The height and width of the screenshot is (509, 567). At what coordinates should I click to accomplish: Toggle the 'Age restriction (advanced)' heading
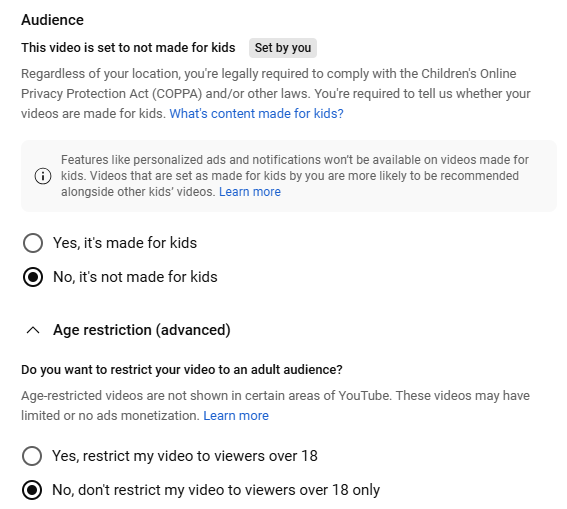coord(142,330)
